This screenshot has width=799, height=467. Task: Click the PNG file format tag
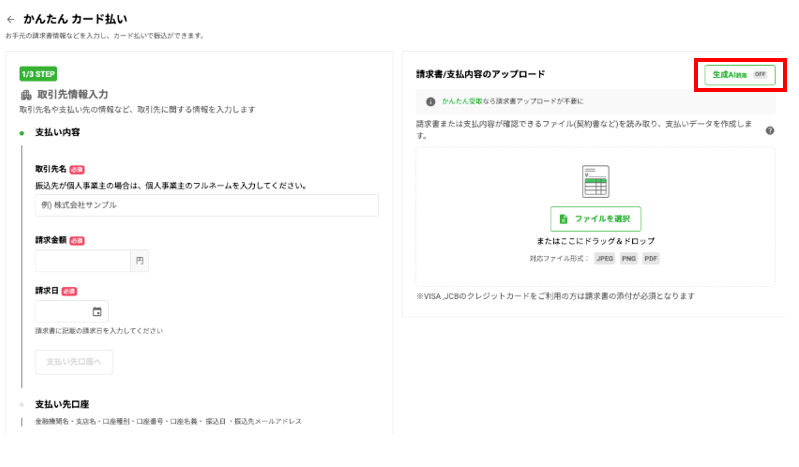coord(629,258)
